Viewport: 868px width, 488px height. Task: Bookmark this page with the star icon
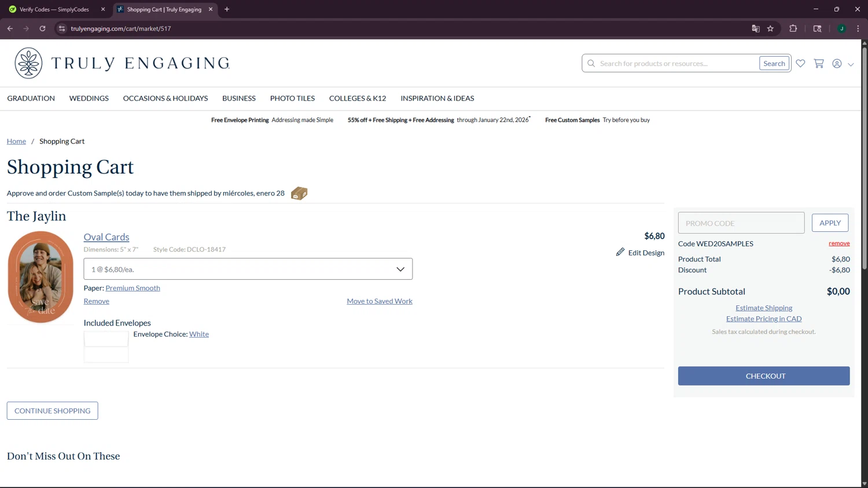[770, 28]
